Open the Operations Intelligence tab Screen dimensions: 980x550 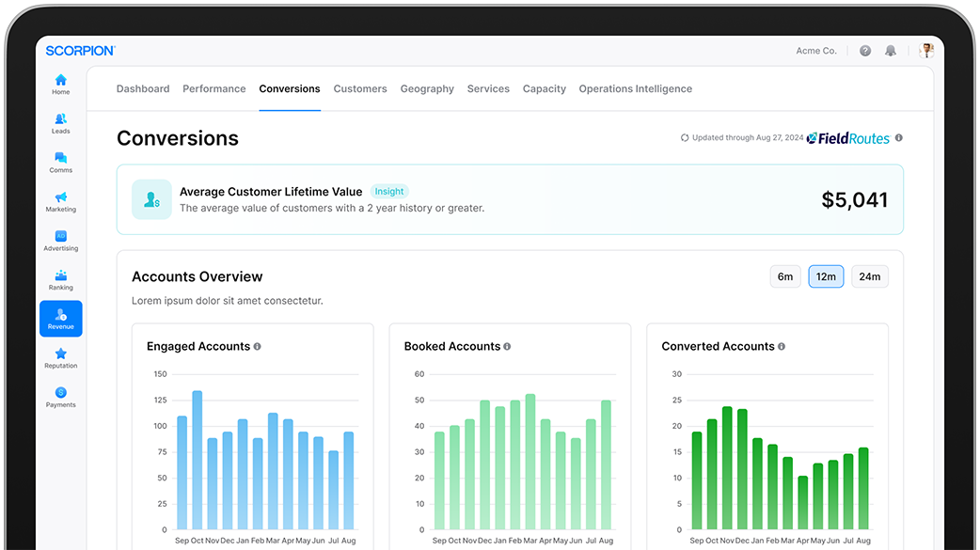635,89
